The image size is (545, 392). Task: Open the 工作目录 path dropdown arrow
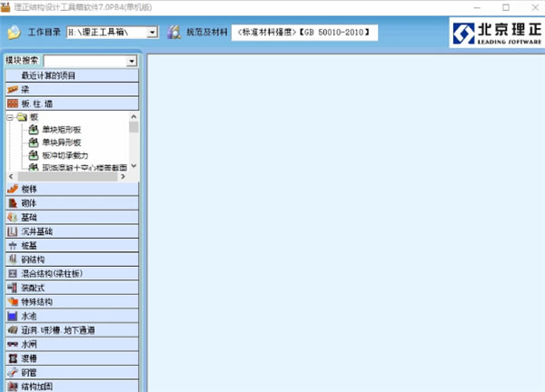152,33
